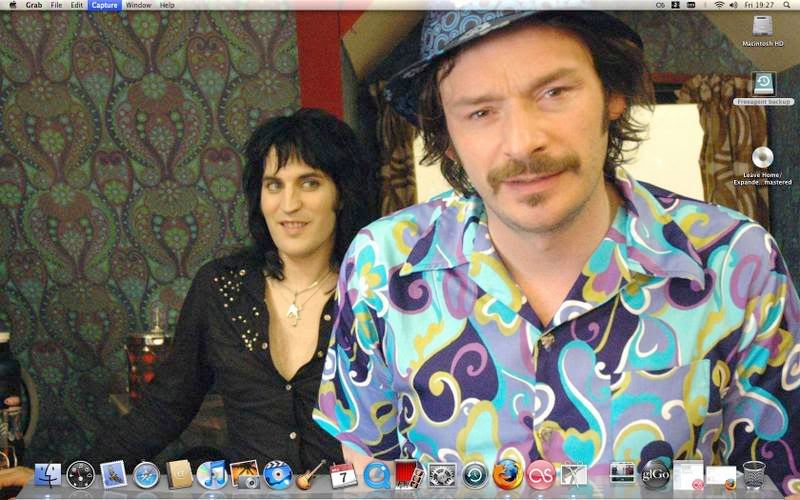800x500 pixels.
Task: Launch iTunes from the dock
Action: [x=211, y=474]
